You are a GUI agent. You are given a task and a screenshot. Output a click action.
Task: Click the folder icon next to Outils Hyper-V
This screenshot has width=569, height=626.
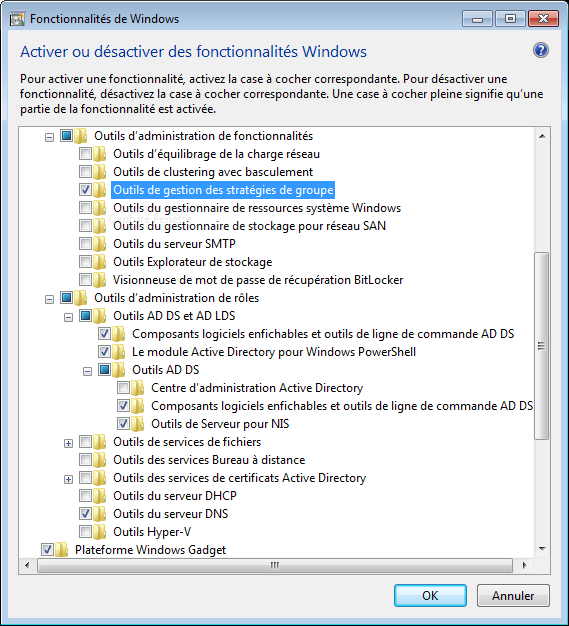[x=100, y=532]
